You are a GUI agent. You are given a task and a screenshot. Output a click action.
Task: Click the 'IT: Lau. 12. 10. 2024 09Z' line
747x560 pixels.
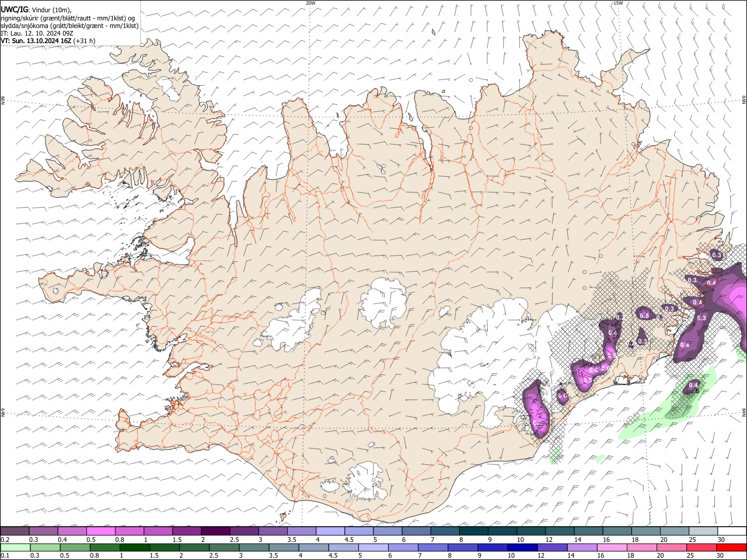pos(37,33)
